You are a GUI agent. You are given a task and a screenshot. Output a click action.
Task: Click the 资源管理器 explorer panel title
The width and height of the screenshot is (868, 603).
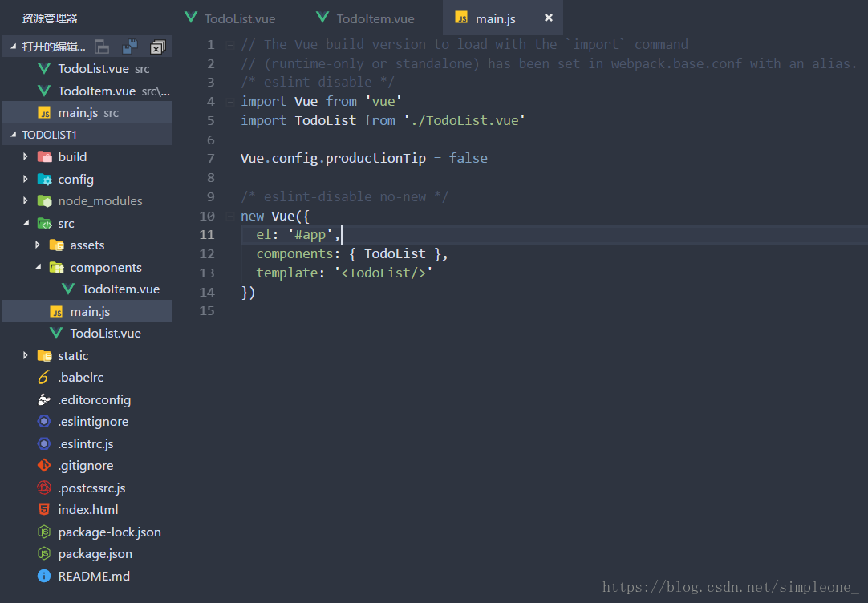[x=50, y=18]
